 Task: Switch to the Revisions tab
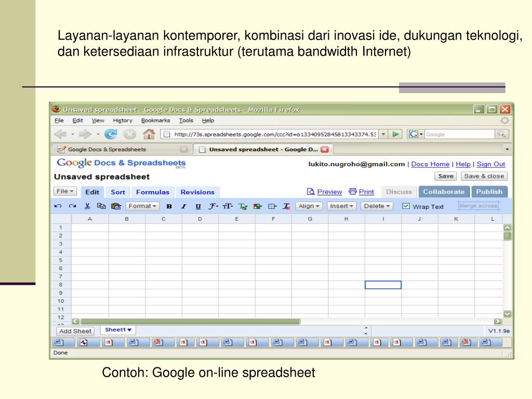tap(197, 192)
